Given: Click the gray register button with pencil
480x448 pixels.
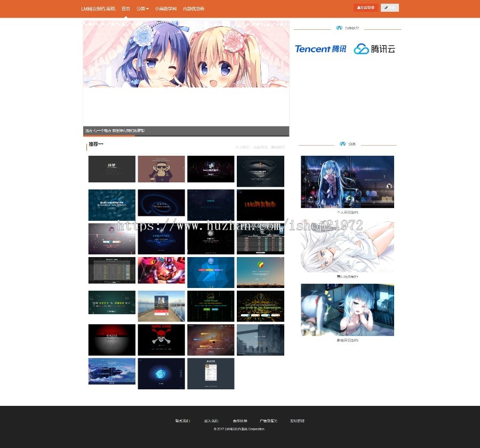Looking at the screenshot, I should coord(390,7).
